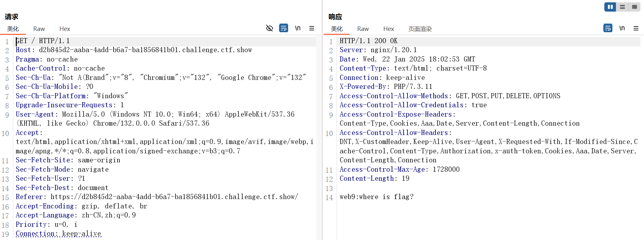Image resolution: width=644 pixels, height=240 pixels.
Task: Show non-printable characters in response
Action: (x=622, y=28)
